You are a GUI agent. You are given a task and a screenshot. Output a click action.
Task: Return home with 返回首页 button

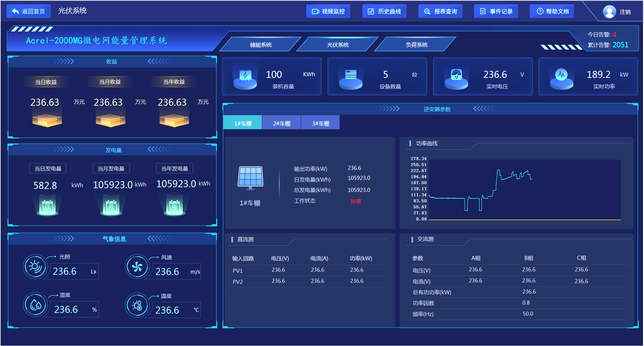pos(29,11)
